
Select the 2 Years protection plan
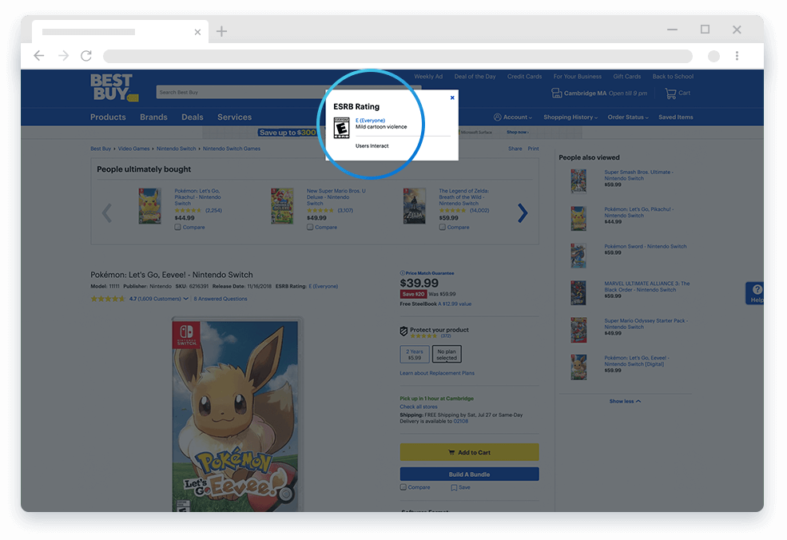point(415,354)
